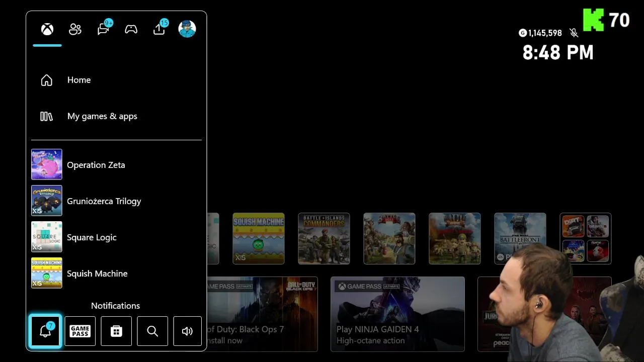Viewport: 644px width, 362px height.
Task: Open the Call of Duty: Black Ops 7 card
Action: coord(262,314)
